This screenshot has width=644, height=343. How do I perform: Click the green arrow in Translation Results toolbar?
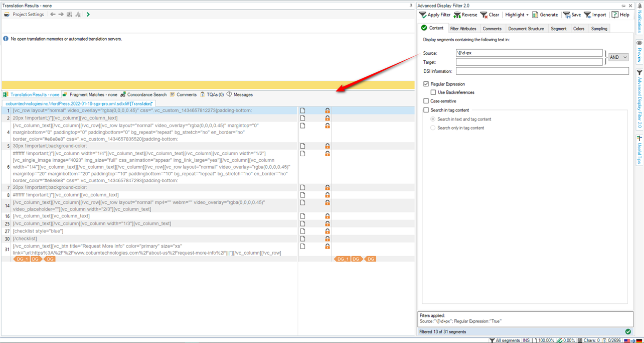[88, 15]
